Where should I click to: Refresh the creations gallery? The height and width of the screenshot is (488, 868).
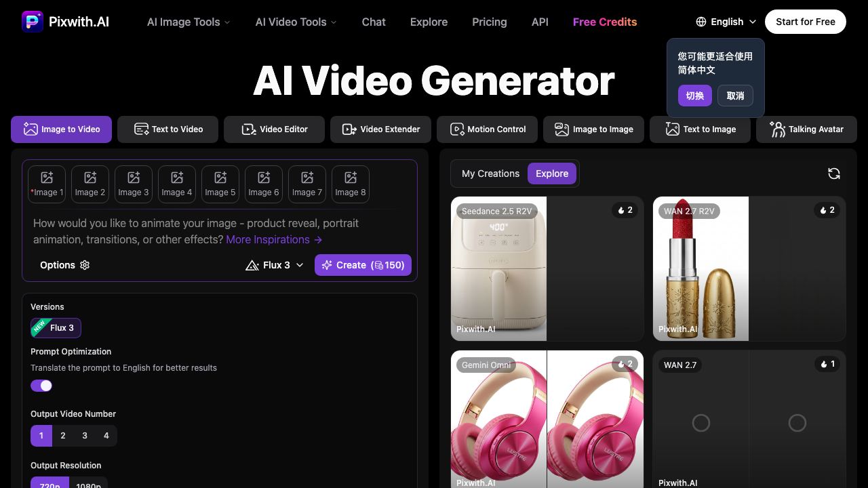(x=834, y=174)
